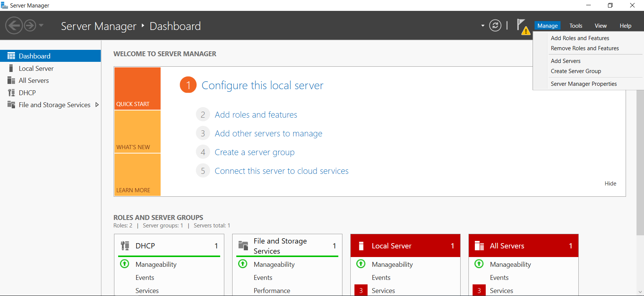
Task: Open the navigation history dropdown arrow
Action: 41,25
